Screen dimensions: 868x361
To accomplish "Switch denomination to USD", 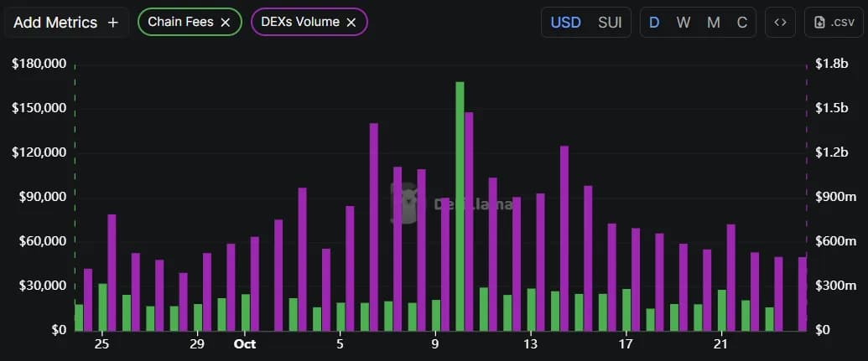I will pyautogui.click(x=565, y=23).
